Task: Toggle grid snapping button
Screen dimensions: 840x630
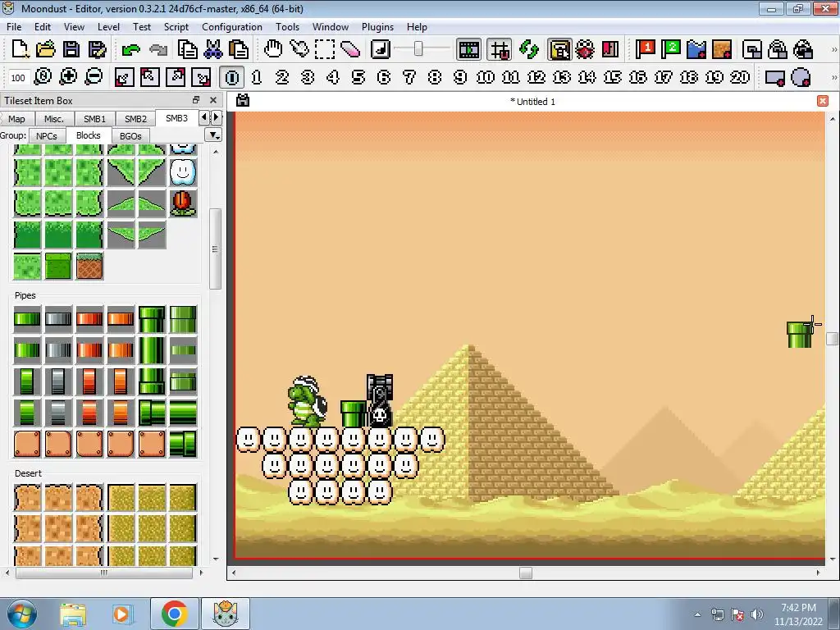Action: 500,50
